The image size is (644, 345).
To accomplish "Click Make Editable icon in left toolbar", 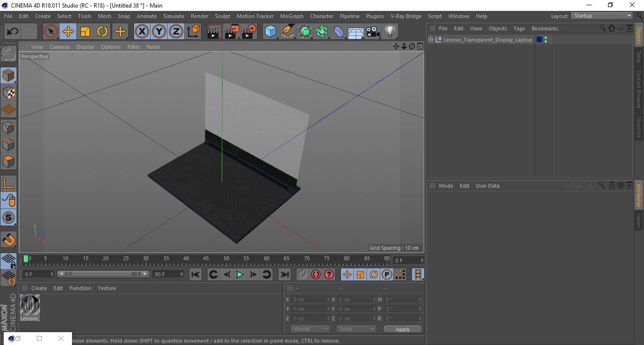I will [9, 54].
